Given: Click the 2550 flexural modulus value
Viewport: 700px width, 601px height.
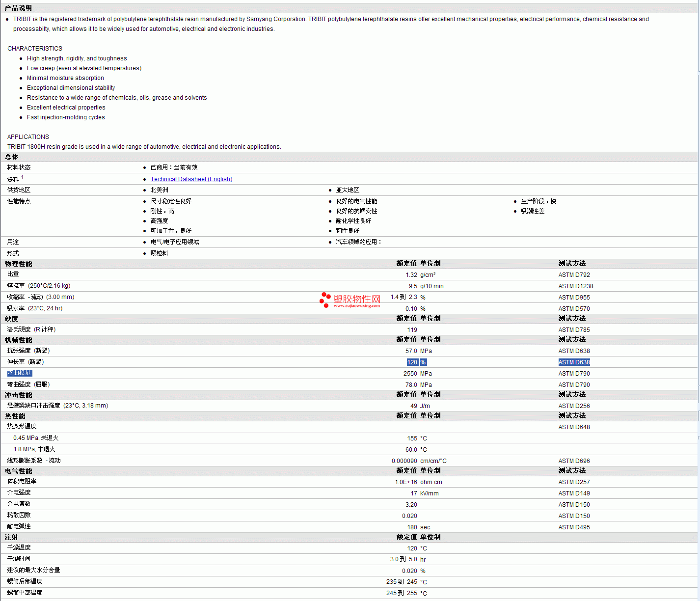Looking at the screenshot, I should (410, 374).
